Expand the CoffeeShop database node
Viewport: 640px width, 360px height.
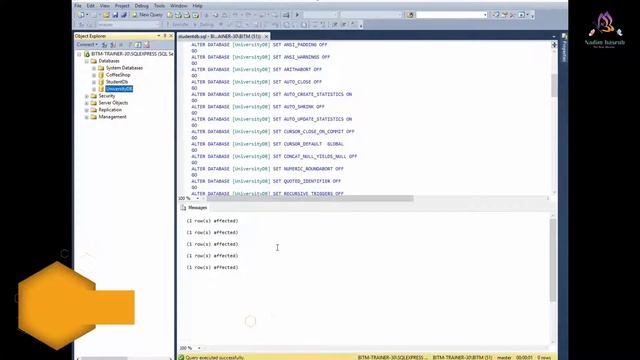[x=94, y=75]
